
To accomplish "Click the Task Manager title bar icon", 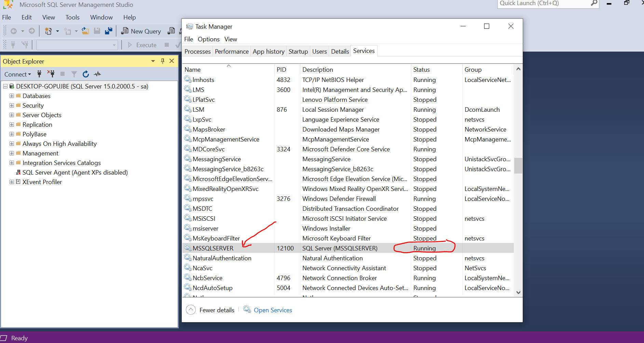I will click(190, 26).
